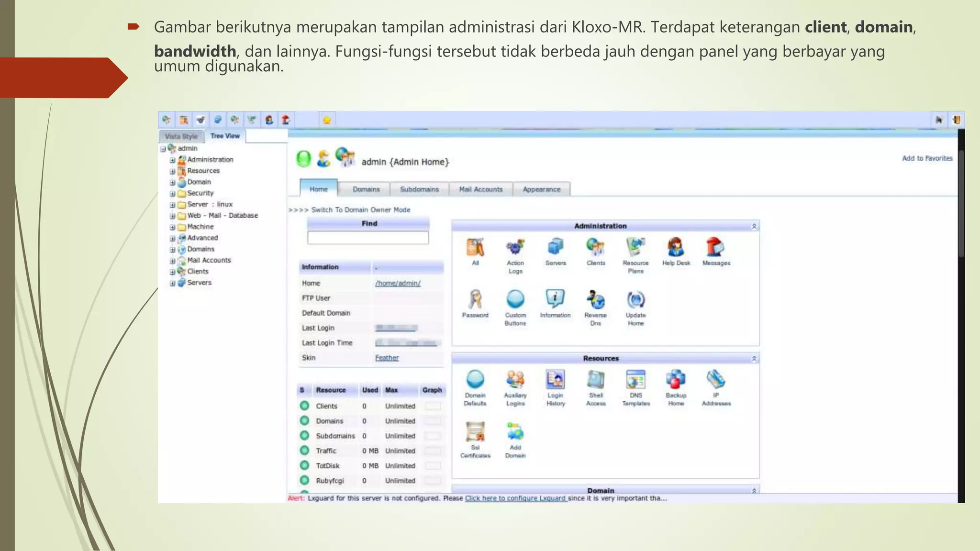Viewport: 980px width, 551px height.
Task: Collapse the admin root tree node
Action: [x=163, y=149]
